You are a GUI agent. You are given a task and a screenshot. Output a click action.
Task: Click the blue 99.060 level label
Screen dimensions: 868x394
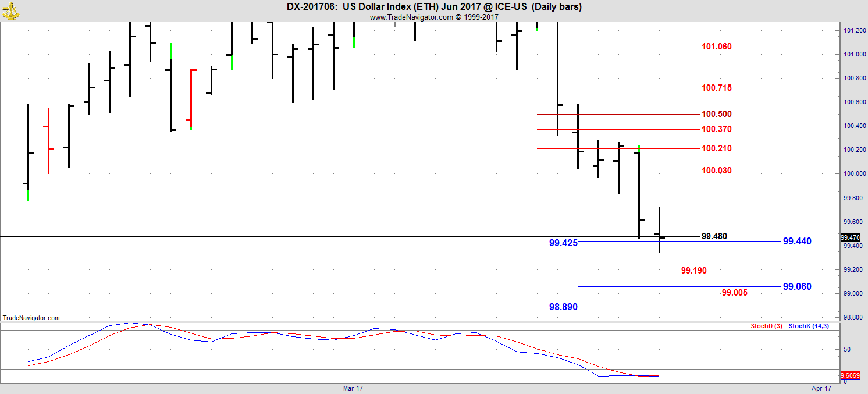[x=797, y=287]
